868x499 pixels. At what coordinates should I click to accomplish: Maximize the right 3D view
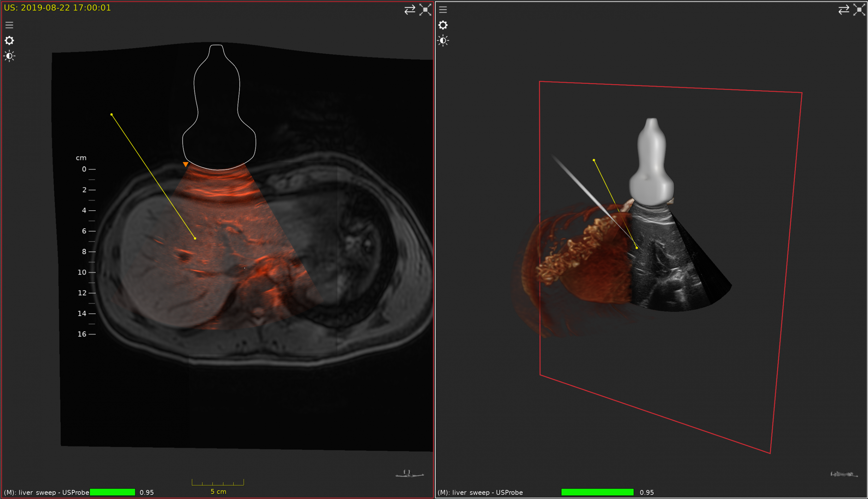859,9
